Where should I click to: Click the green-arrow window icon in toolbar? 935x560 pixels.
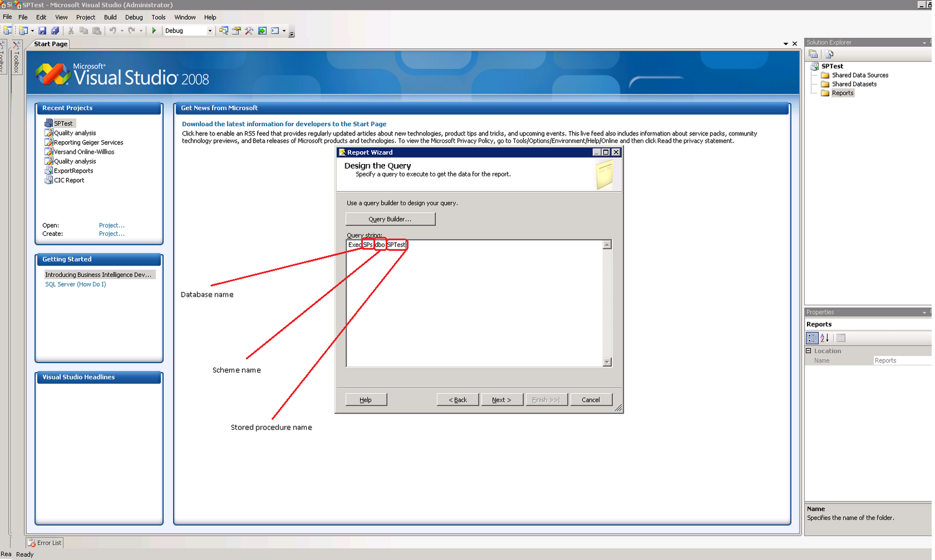click(262, 31)
